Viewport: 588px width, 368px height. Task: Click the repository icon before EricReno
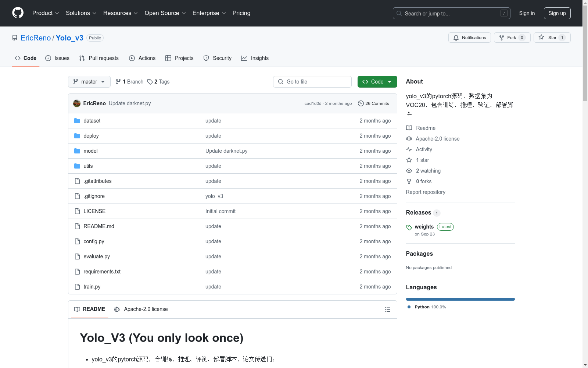point(15,38)
